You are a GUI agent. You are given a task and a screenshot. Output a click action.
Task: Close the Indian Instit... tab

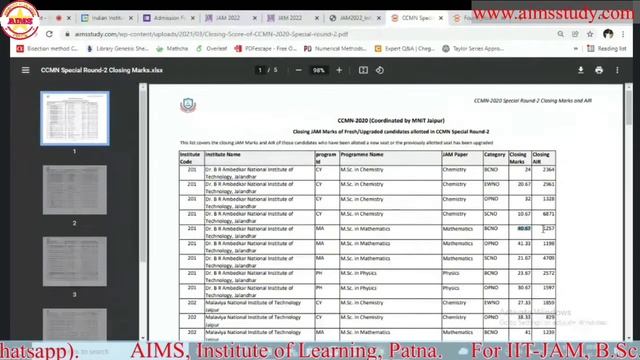(x=131, y=18)
